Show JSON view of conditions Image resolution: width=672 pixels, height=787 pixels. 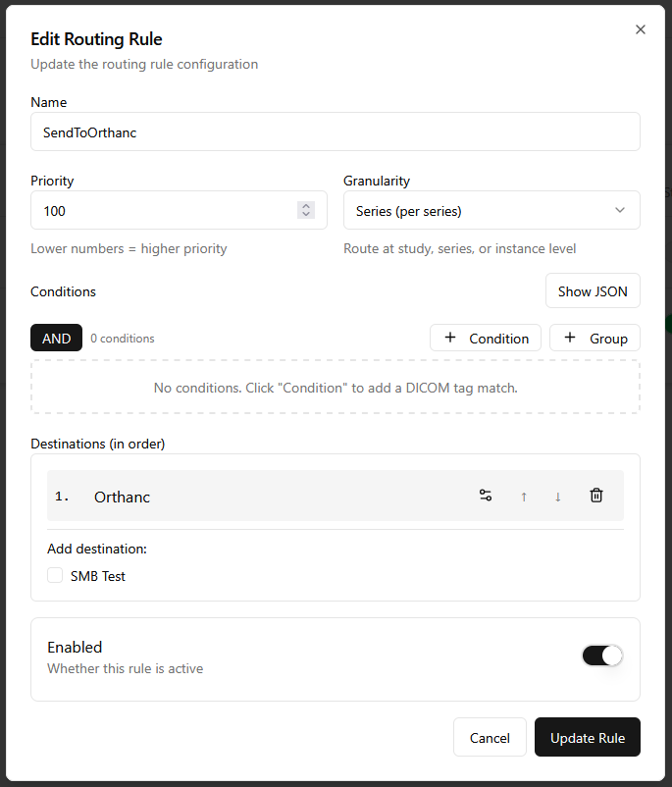point(592,290)
